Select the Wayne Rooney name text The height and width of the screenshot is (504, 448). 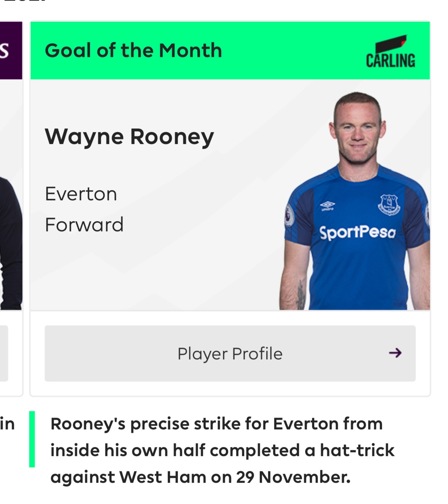129,137
